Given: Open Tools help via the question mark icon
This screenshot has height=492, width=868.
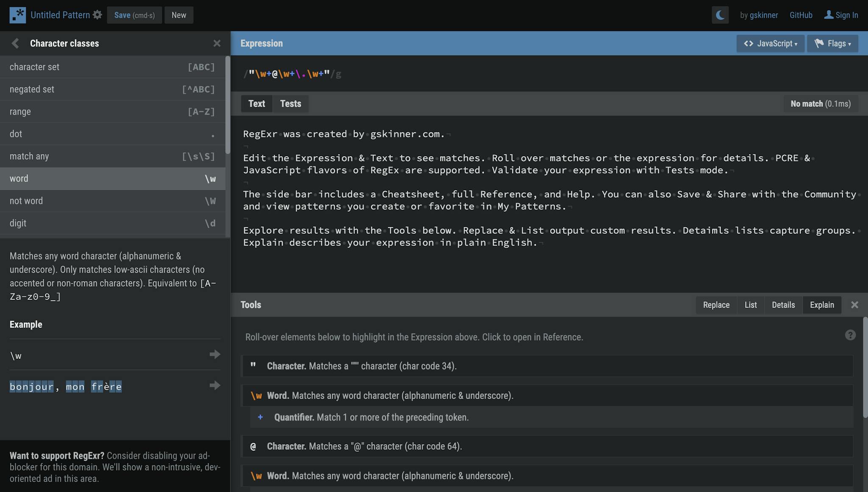Looking at the screenshot, I should tap(850, 335).
